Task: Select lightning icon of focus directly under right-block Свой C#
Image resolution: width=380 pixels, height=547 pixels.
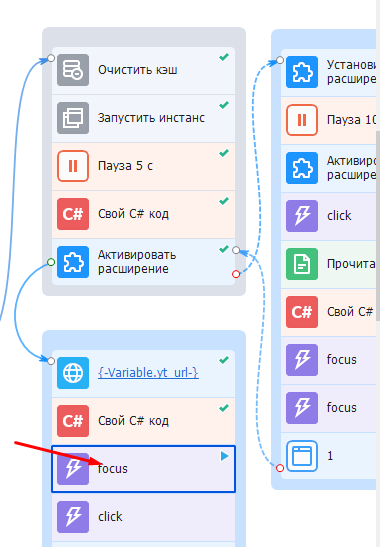Action: coord(302,360)
